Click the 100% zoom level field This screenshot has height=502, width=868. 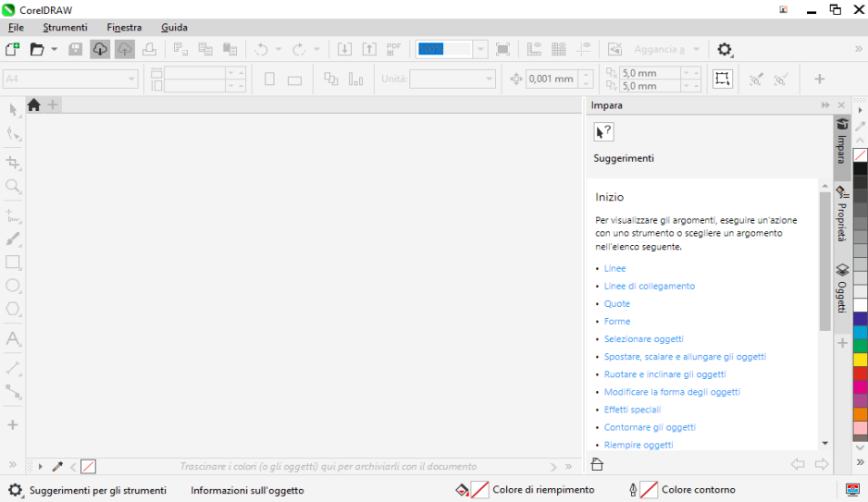444,49
